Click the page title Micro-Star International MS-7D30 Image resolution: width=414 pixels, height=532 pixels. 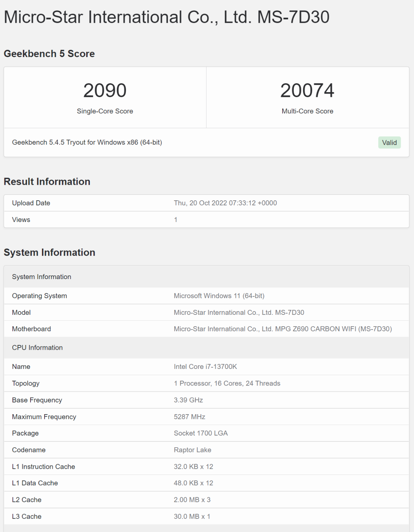(x=166, y=17)
